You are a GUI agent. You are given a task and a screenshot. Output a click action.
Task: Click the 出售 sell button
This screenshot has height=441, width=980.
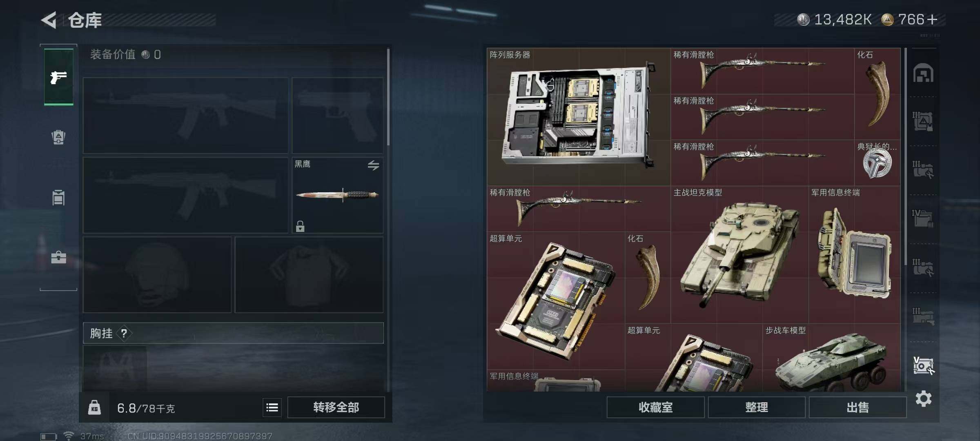click(x=857, y=407)
